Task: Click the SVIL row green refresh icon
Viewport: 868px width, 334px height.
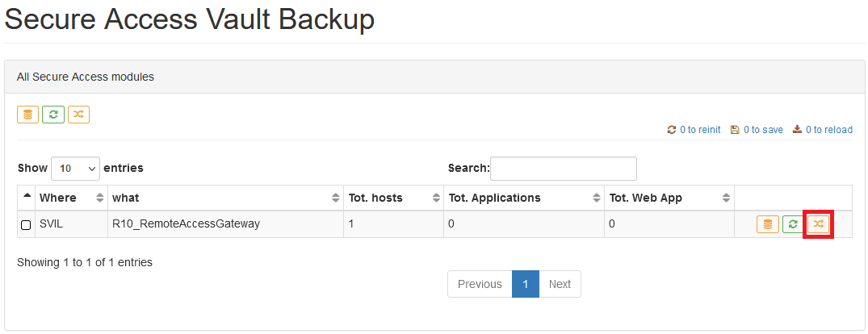Action: click(x=793, y=224)
